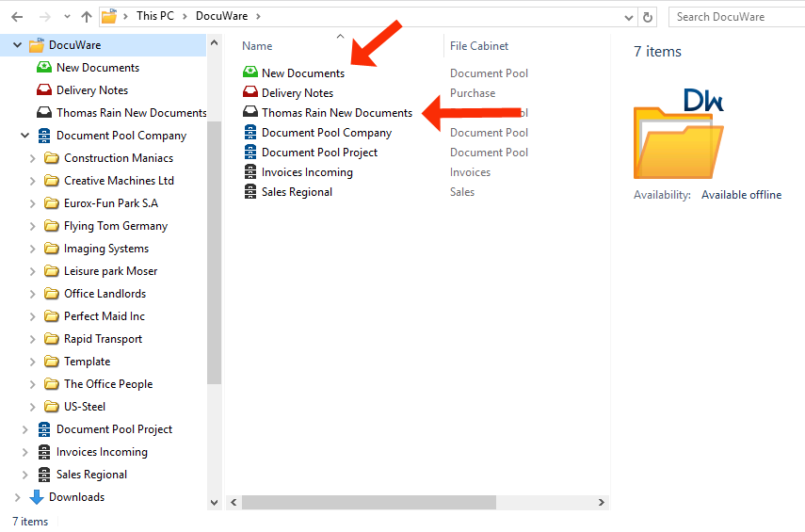805x532 pixels.
Task: Expand Creative Machines Ltd folder
Action: click(x=32, y=181)
